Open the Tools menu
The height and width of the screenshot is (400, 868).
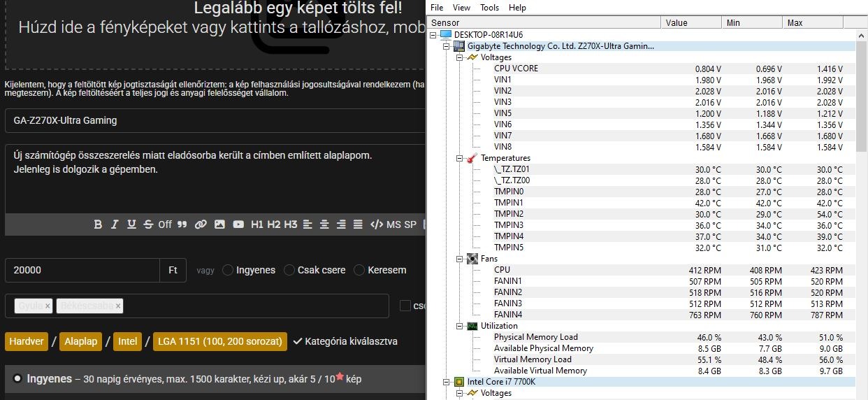(x=490, y=8)
